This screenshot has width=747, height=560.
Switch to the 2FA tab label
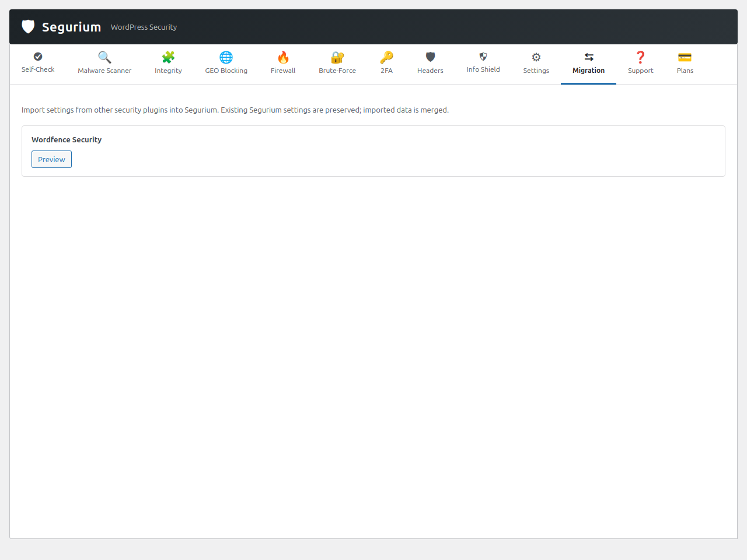tap(386, 71)
